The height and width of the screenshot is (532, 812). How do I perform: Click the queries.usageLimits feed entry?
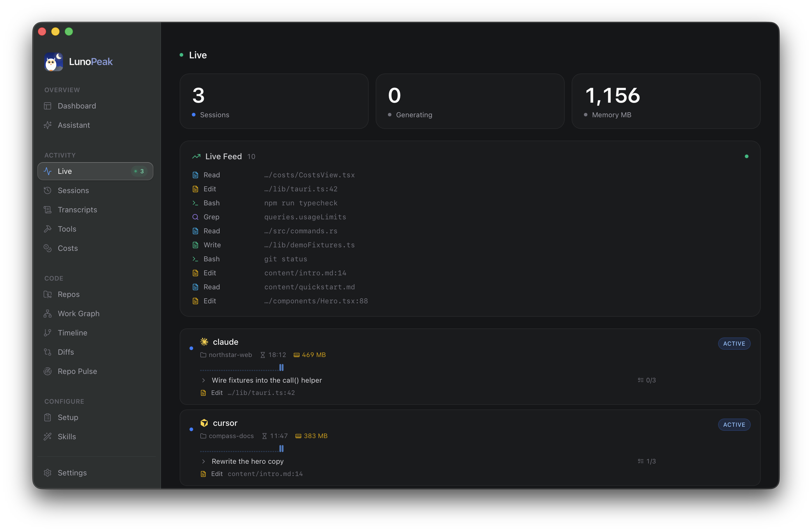(x=305, y=217)
